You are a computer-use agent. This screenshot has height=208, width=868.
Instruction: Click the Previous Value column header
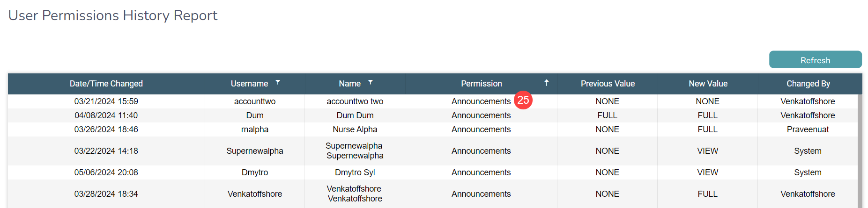tap(608, 84)
